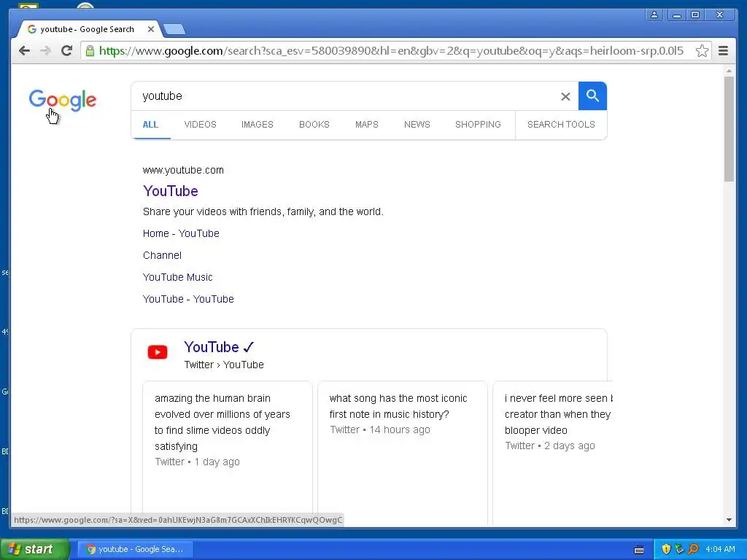747x560 pixels.
Task: Open the MAPS tab
Action: point(367,124)
